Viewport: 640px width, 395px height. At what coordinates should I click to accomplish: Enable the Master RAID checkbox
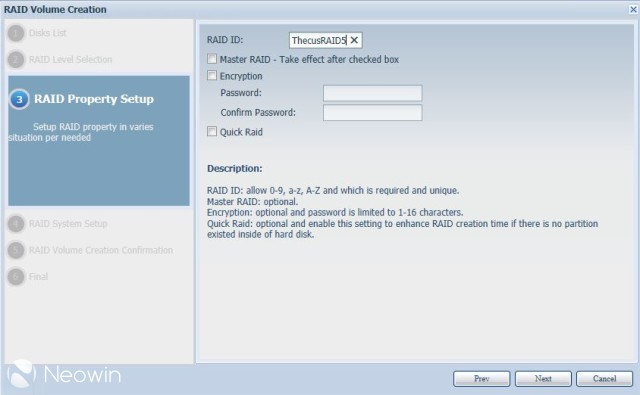(212, 59)
